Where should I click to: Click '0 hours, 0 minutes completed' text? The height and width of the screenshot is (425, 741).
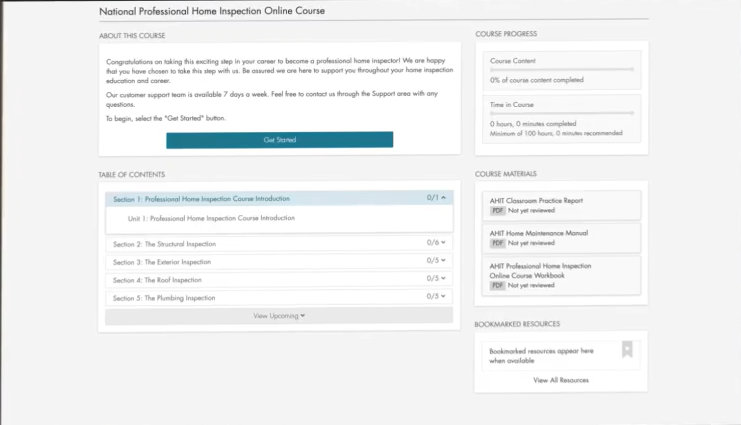click(533, 124)
